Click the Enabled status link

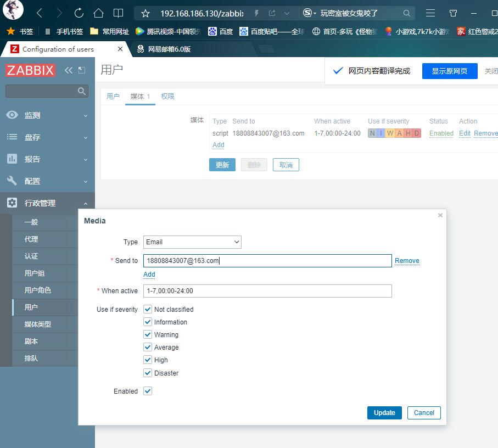coord(441,133)
